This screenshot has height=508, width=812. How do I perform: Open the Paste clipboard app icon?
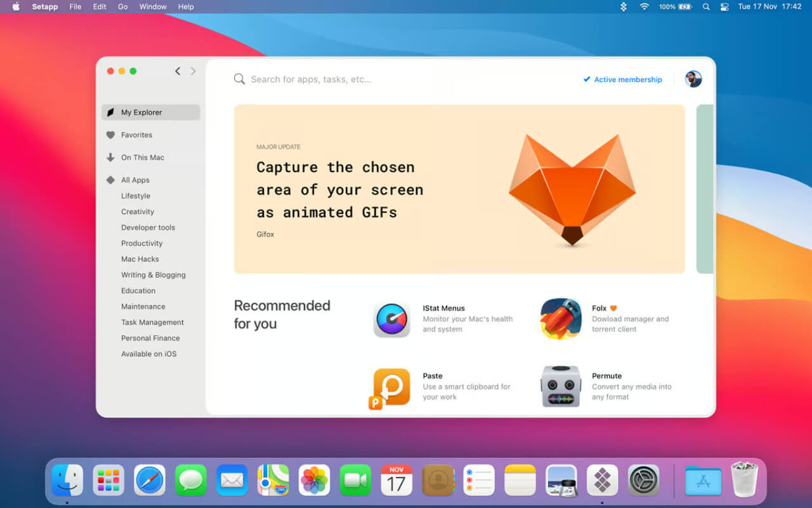[389, 388]
